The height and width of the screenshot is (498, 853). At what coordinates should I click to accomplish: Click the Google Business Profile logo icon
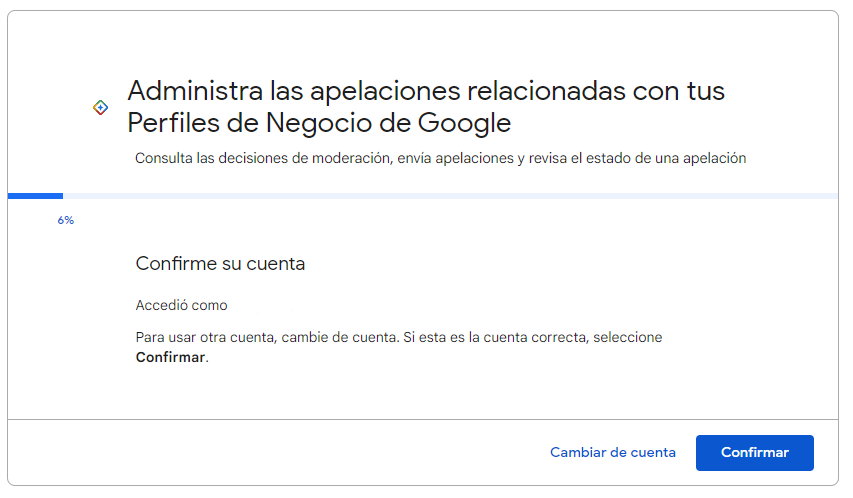pos(100,107)
